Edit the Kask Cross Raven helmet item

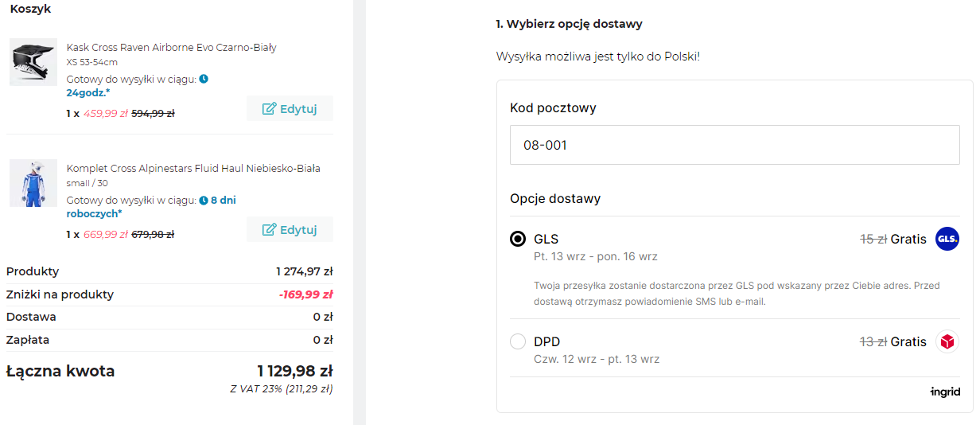(290, 108)
